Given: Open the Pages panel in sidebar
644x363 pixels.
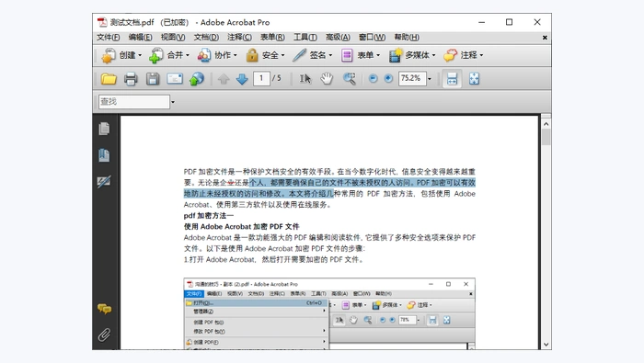Looking at the screenshot, I should (x=104, y=129).
